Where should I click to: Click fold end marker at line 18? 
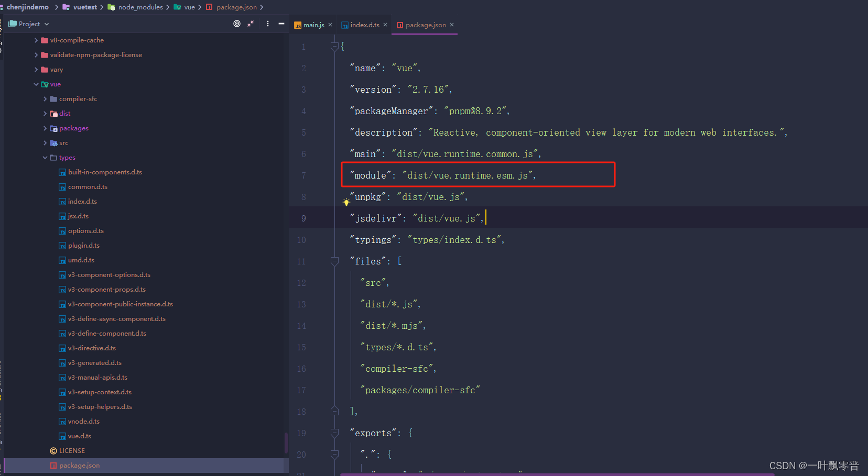(334, 412)
